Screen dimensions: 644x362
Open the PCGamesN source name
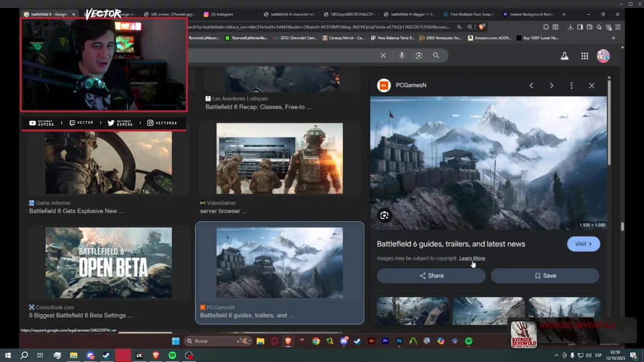pyautogui.click(x=411, y=85)
